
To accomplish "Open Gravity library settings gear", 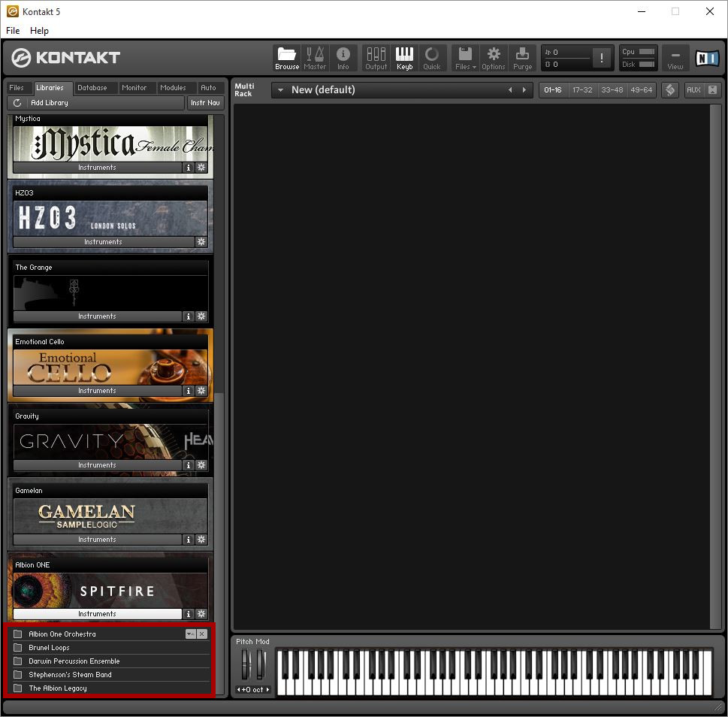I will click(201, 464).
